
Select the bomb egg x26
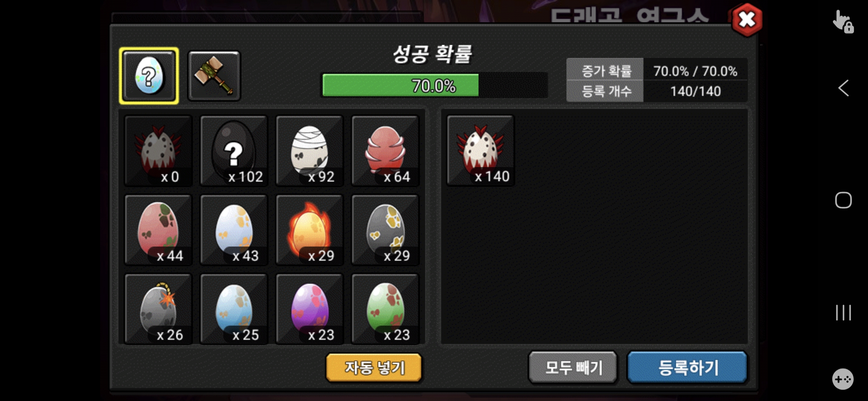point(158,309)
